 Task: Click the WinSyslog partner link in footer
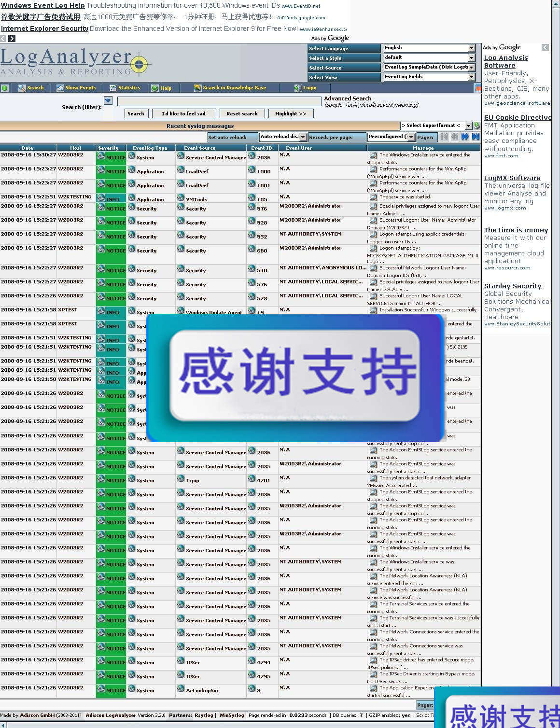232,715
